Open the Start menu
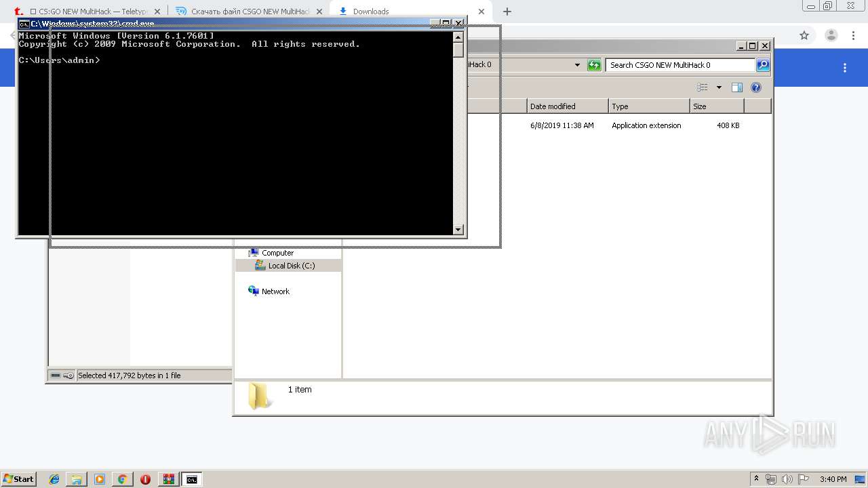Screen dimensions: 868x488 coord(19,479)
